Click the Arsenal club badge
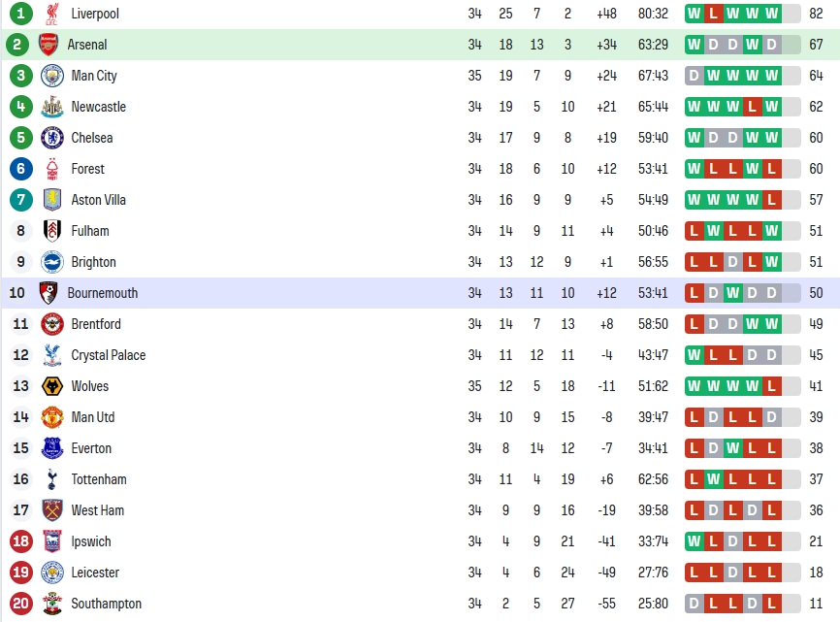840x622 pixels. tap(48, 45)
